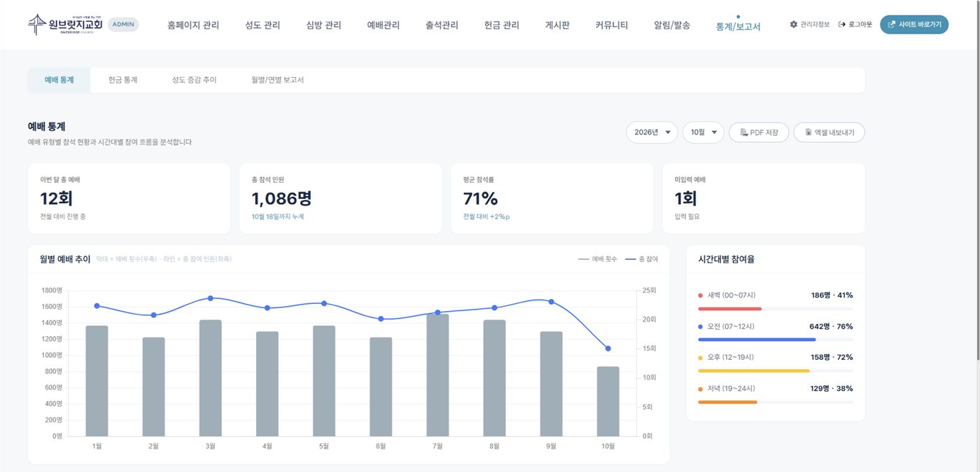
Task: Click the logout arrow icon
Action: [x=842, y=25]
